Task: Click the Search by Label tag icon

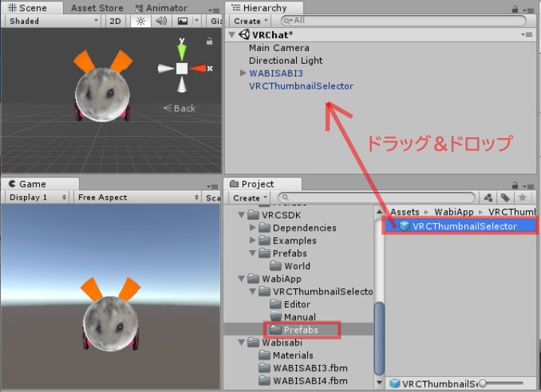Action: click(505, 198)
